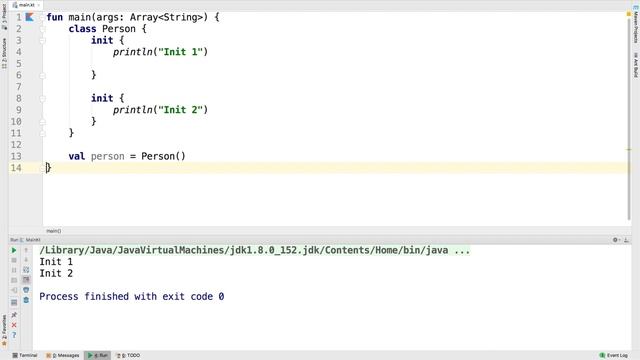Click the down-the-stack-trace arrow in Run panel
The image size is (640, 360).
coord(26,260)
